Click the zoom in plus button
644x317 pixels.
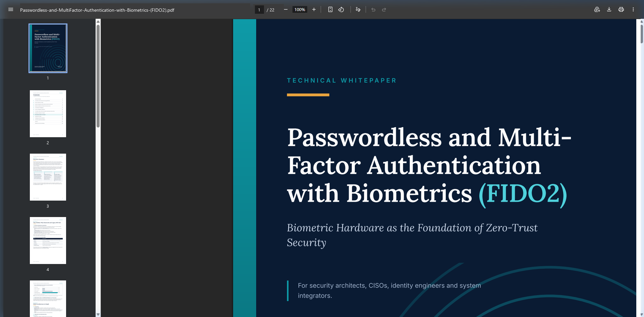314,9
